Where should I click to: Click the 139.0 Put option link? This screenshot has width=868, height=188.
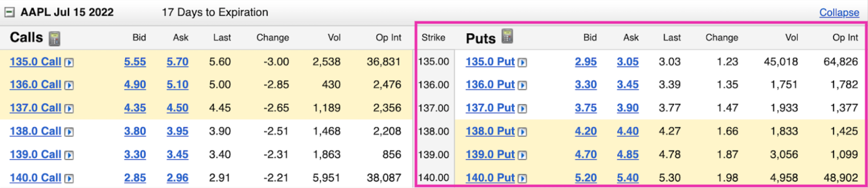click(490, 155)
